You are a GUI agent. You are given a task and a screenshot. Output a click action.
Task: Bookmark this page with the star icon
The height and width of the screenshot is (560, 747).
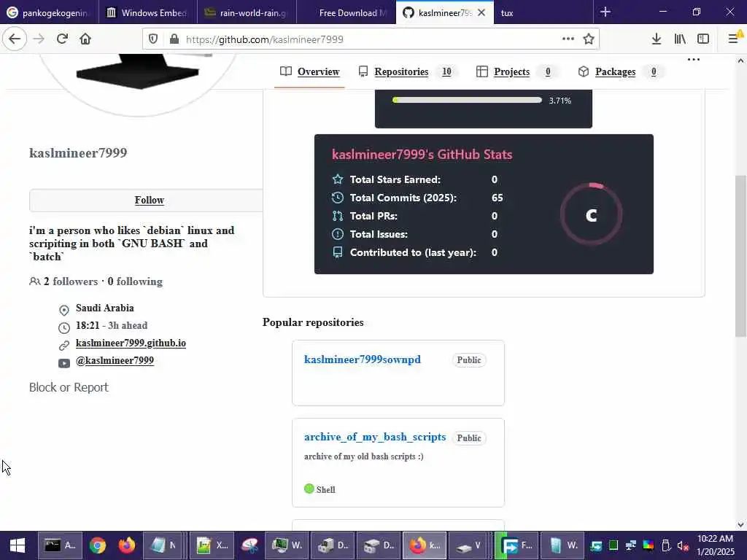coord(589,39)
